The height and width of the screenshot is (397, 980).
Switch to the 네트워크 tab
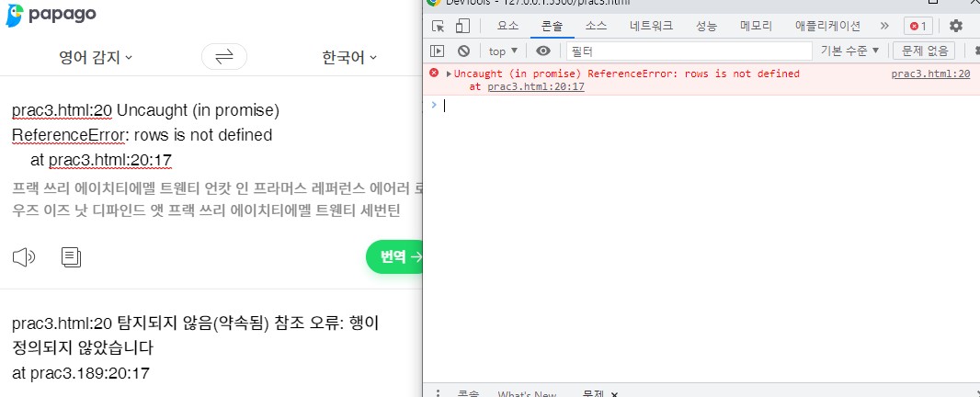(x=651, y=27)
